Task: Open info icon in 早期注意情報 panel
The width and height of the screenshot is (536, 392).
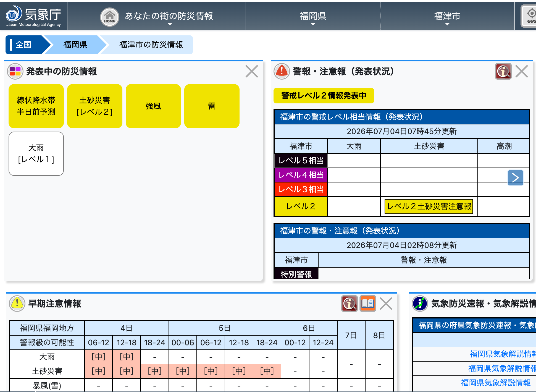Action: point(349,304)
